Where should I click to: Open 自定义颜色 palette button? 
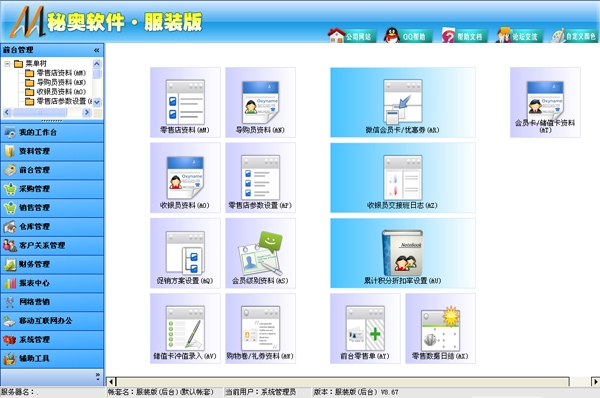coord(574,36)
